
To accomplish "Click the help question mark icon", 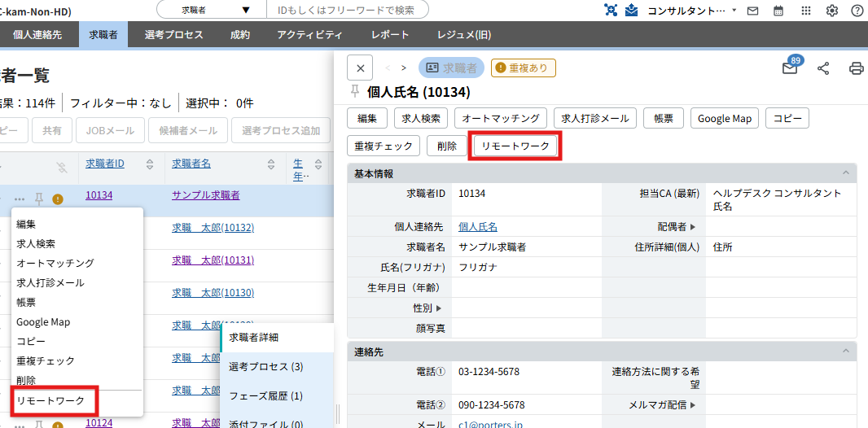I will click(x=857, y=11).
